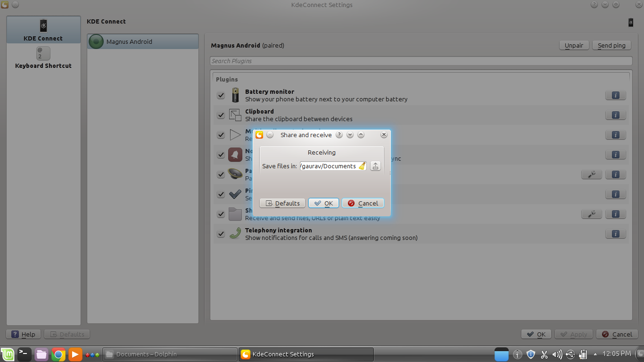Toggle the Notifications plugin checkbox
The image size is (644, 362).
pos(221,155)
